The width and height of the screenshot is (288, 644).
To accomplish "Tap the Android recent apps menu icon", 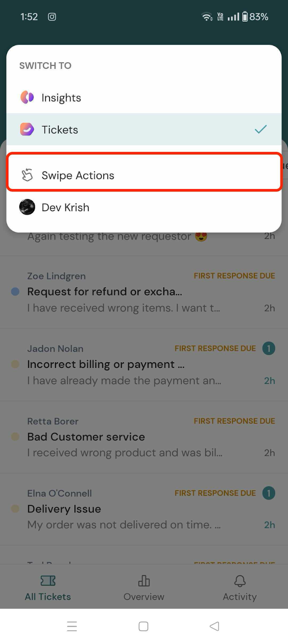I will coord(72,626).
